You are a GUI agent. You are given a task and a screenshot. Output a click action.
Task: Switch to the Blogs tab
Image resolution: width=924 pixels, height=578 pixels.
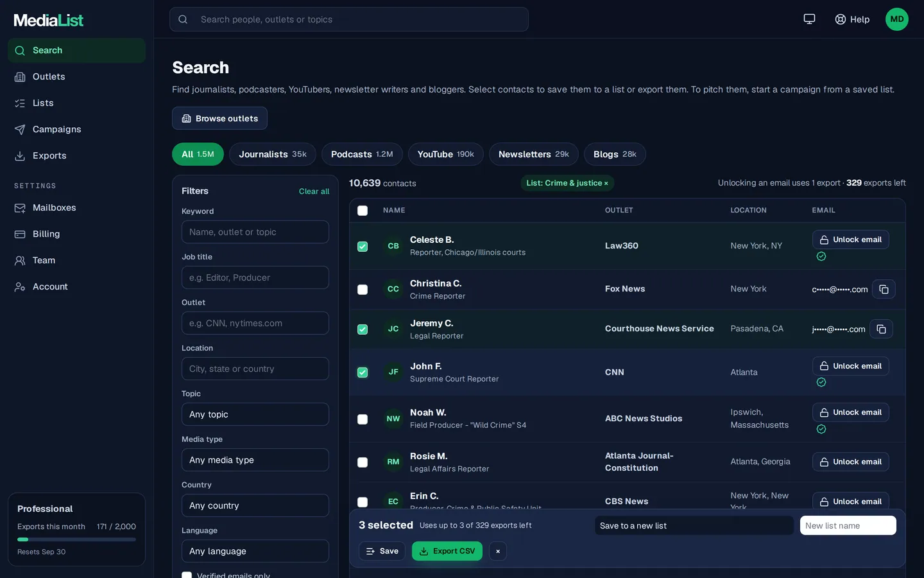pos(615,154)
